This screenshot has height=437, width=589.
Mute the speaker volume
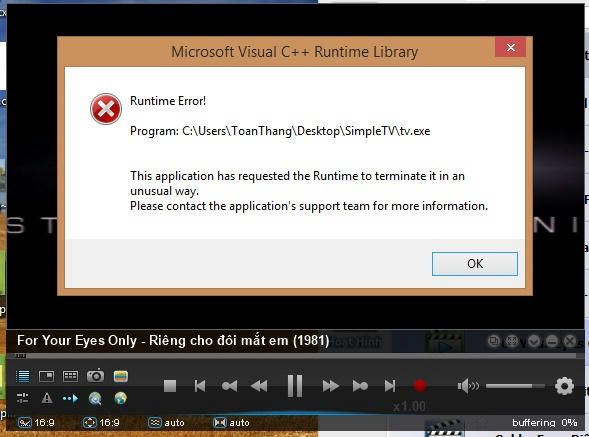point(468,386)
